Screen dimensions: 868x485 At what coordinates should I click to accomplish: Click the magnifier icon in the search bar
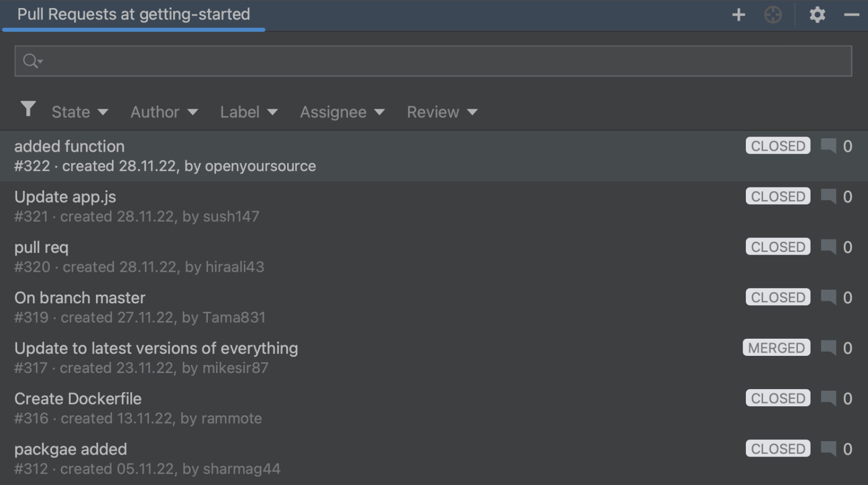pyautogui.click(x=31, y=61)
